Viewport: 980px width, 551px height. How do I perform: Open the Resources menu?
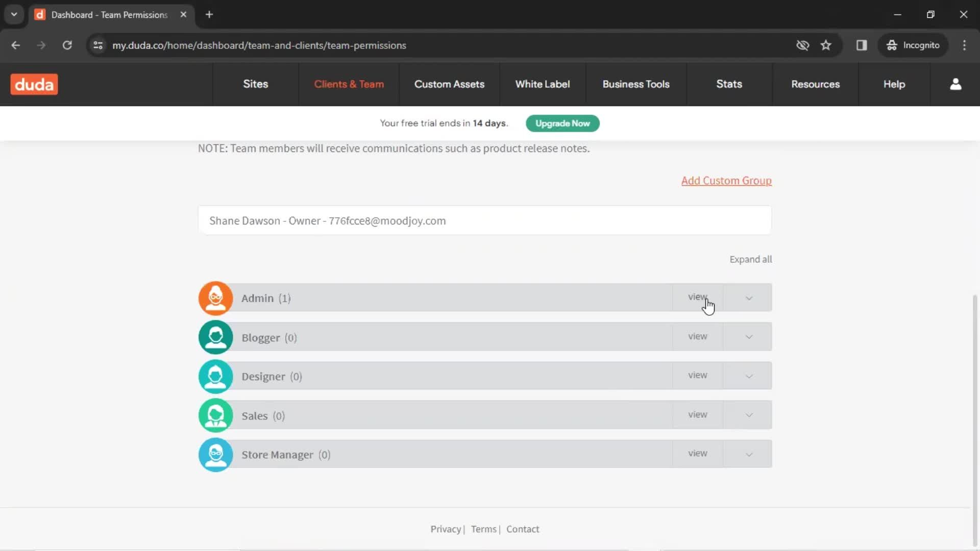[815, 84]
